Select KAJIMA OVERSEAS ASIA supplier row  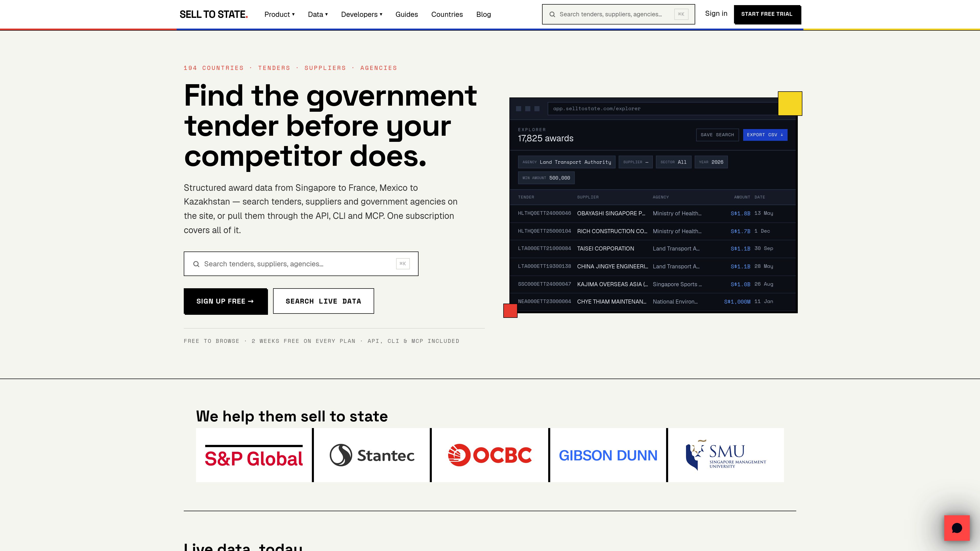(653, 284)
